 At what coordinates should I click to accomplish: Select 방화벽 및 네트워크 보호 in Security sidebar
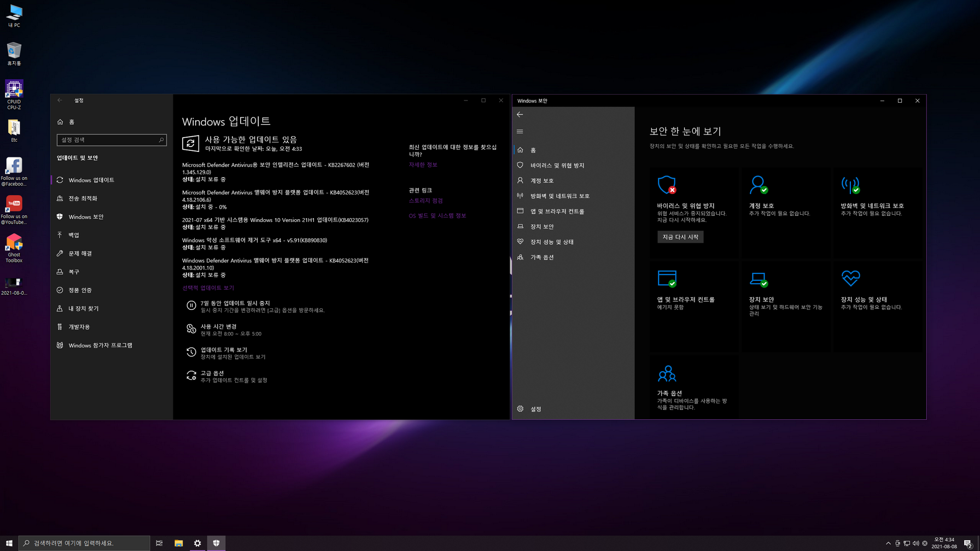(573, 196)
